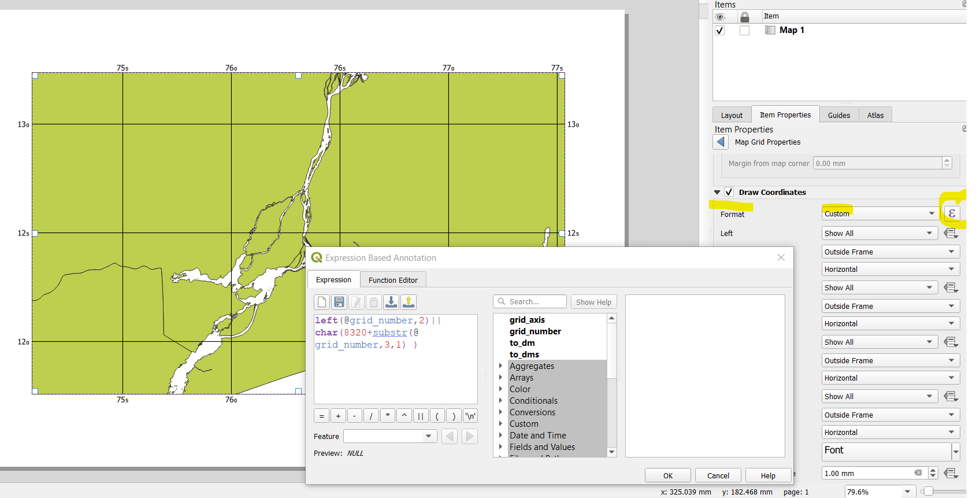Select Map 1 in the Items list
The width and height of the screenshot is (980, 498).
792,30
